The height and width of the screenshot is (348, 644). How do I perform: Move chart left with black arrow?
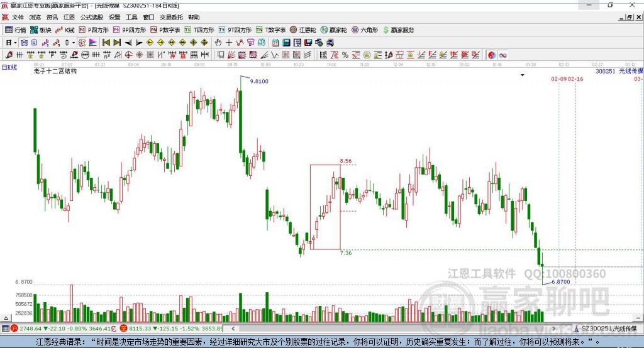[x=128, y=43]
